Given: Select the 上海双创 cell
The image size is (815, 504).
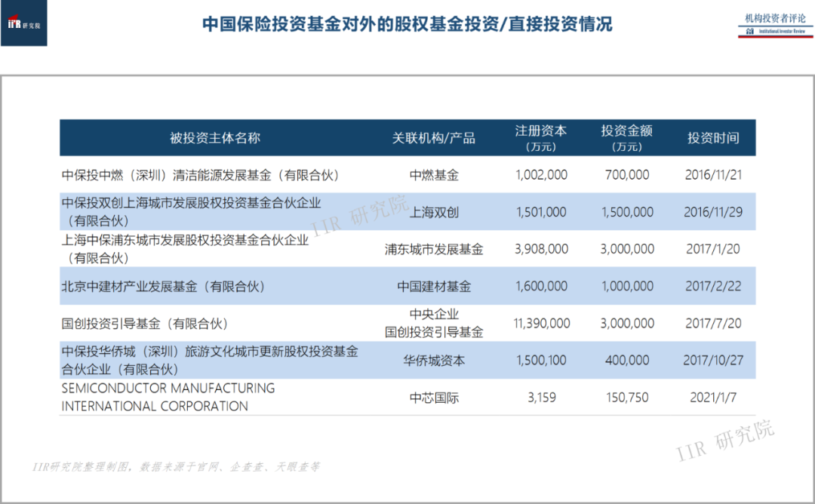Looking at the screenshot, I should click(434, 212).
